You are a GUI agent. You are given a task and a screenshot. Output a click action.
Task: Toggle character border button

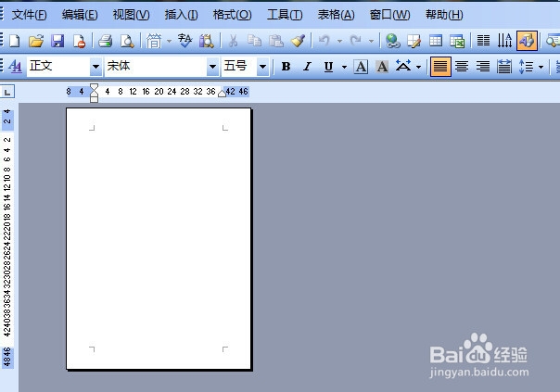pos(361,67)
